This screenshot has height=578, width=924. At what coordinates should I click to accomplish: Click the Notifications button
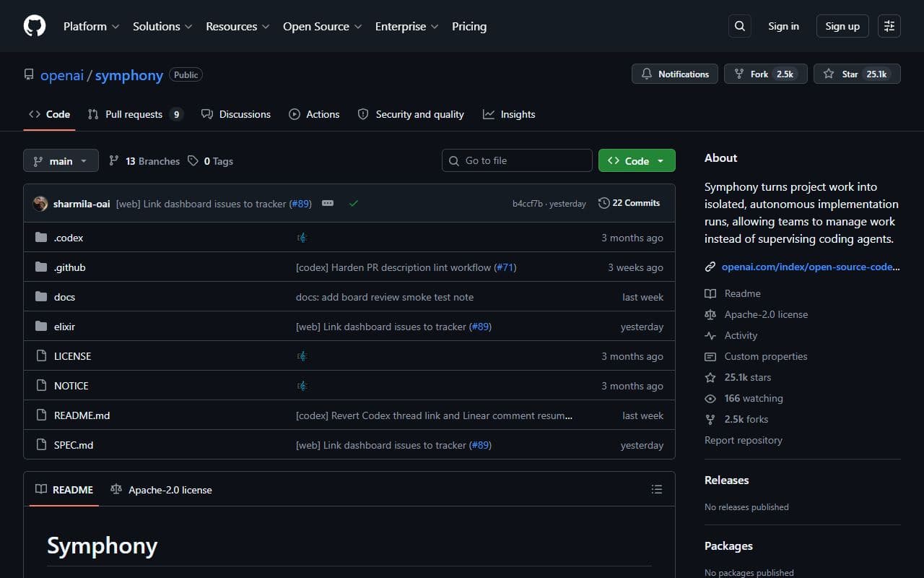tap(675, 74)
